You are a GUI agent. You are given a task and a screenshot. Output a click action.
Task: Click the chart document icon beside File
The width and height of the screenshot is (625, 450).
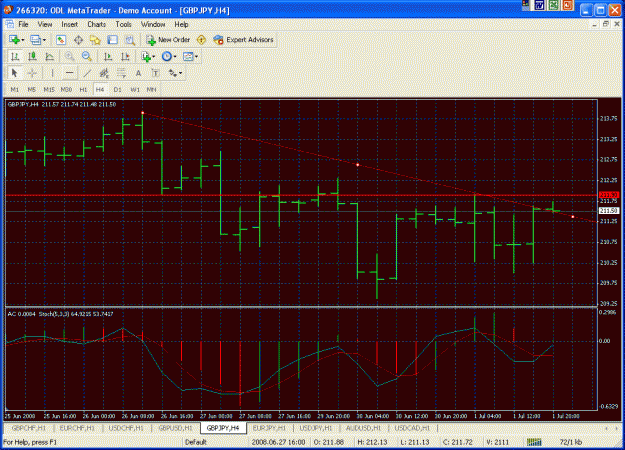click(x=9, y=24)
